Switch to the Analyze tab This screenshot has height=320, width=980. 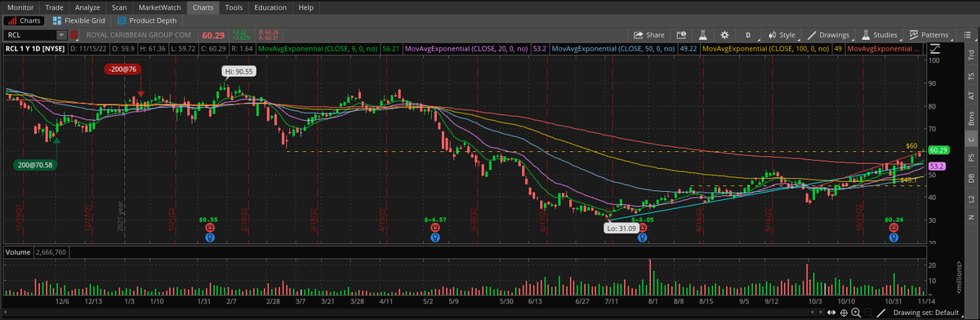[87, 7]
